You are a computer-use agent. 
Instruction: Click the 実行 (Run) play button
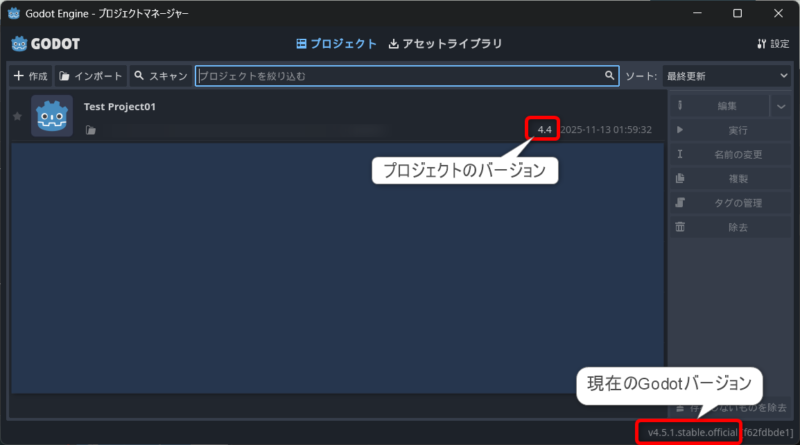coord(727,130)
